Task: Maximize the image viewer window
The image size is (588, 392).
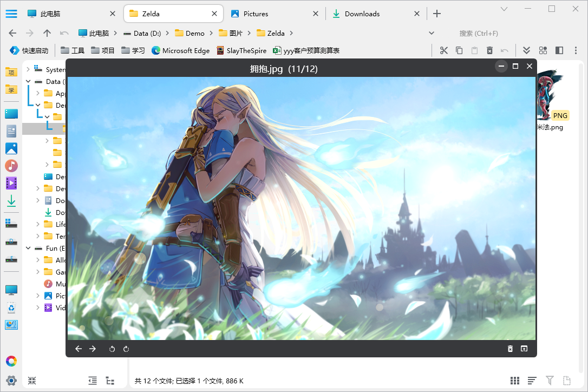Action: 515,66
